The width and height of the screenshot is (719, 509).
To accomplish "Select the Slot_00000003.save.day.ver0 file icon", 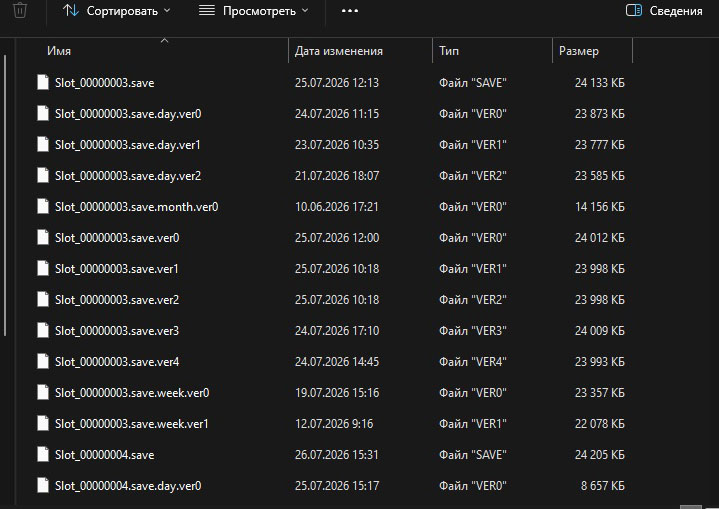I will (43, 113).
